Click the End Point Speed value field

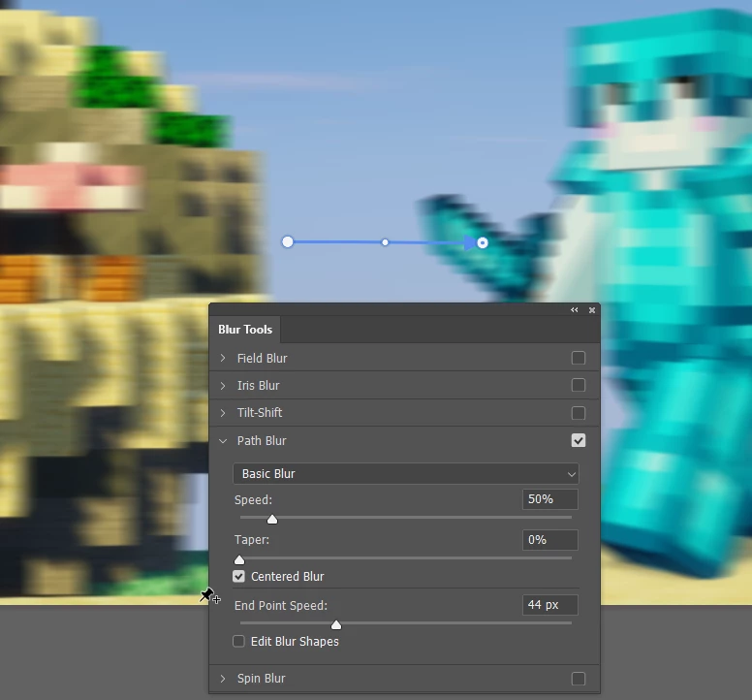(550, 605)
